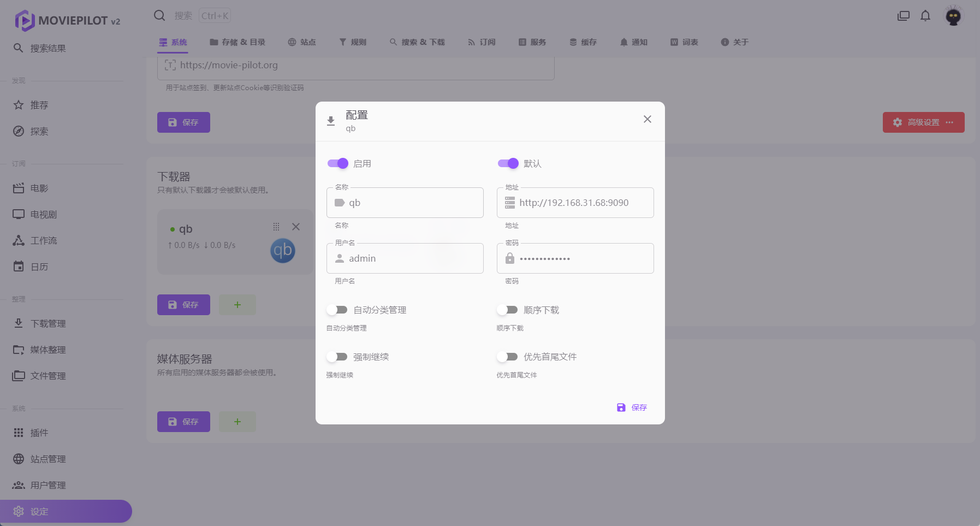Open the notification bell
This screenshot has height=526, width=980.
[x=925, y=16]
